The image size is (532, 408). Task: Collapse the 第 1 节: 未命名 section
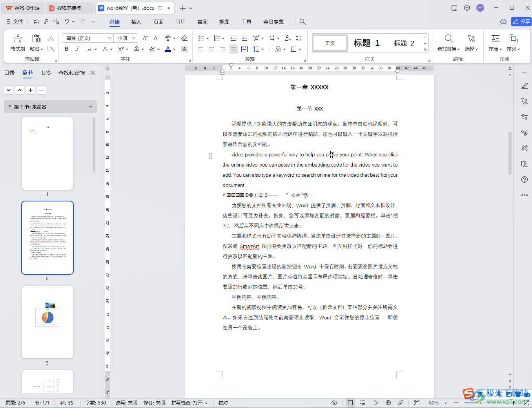10,107
